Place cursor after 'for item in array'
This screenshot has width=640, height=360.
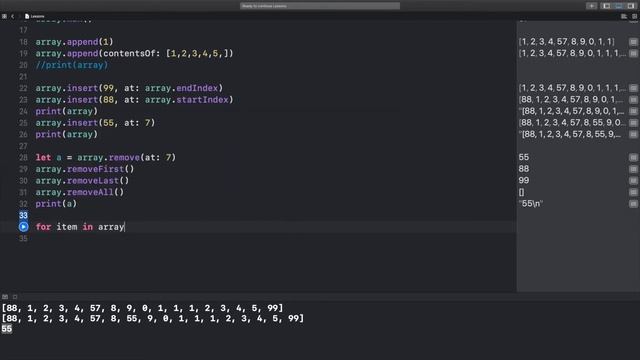124,227
